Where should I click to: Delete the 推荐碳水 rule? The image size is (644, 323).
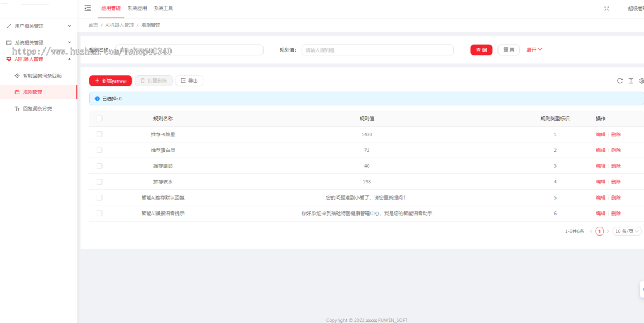(x=616, y=182)
